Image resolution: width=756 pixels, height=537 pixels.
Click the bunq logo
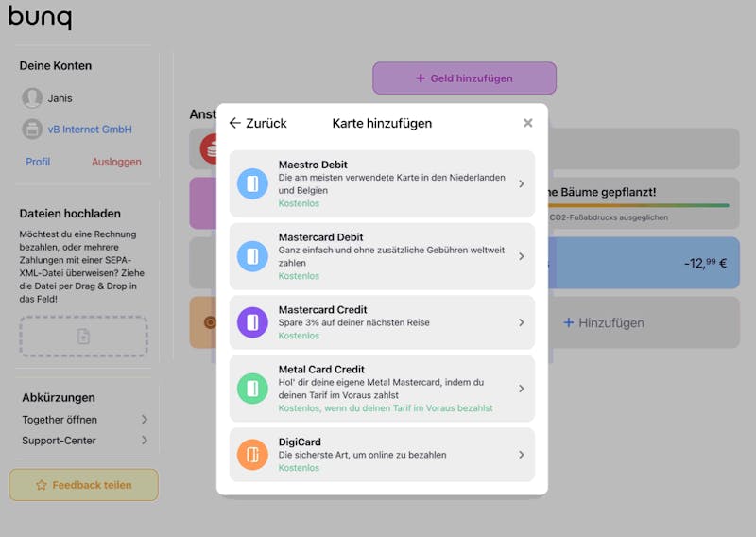click(x=40, y=17)
